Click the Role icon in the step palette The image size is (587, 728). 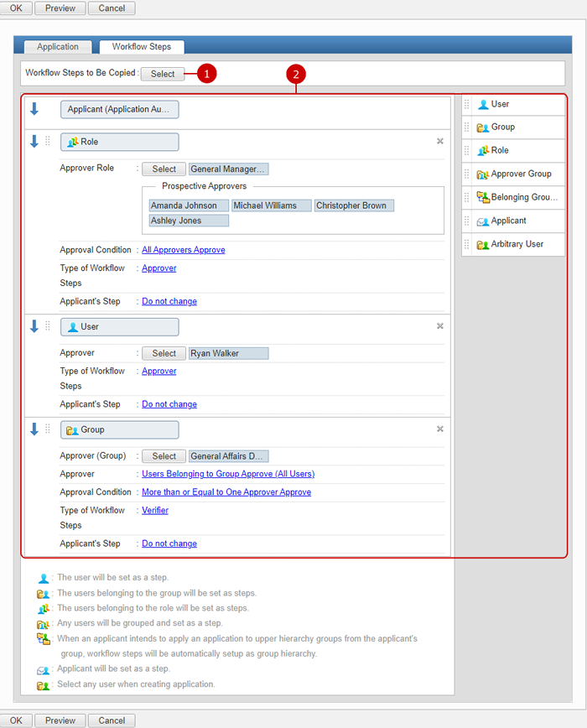click(x=483, y=150)
